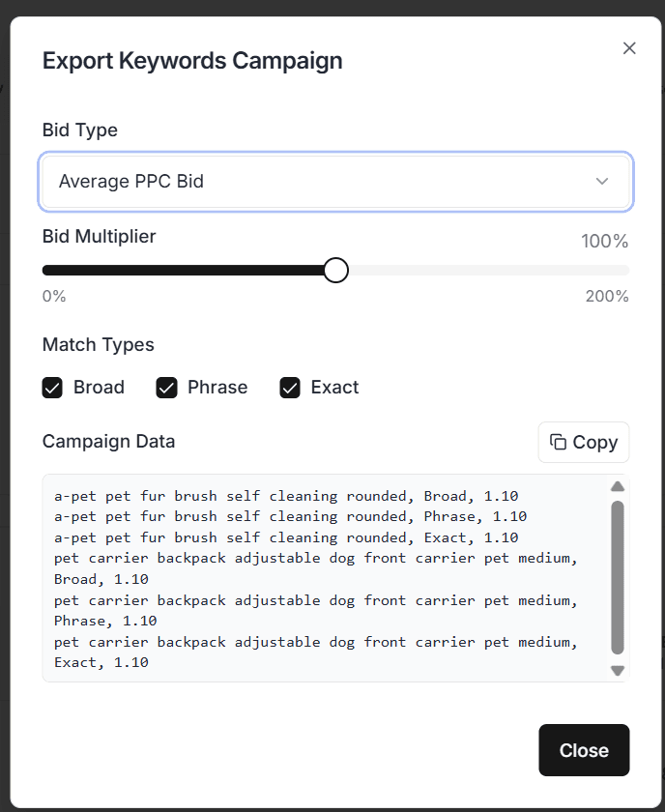This screenshot has width=665, height=812.
Task: Click the slider track near 0%
Action: coord(50,271)
